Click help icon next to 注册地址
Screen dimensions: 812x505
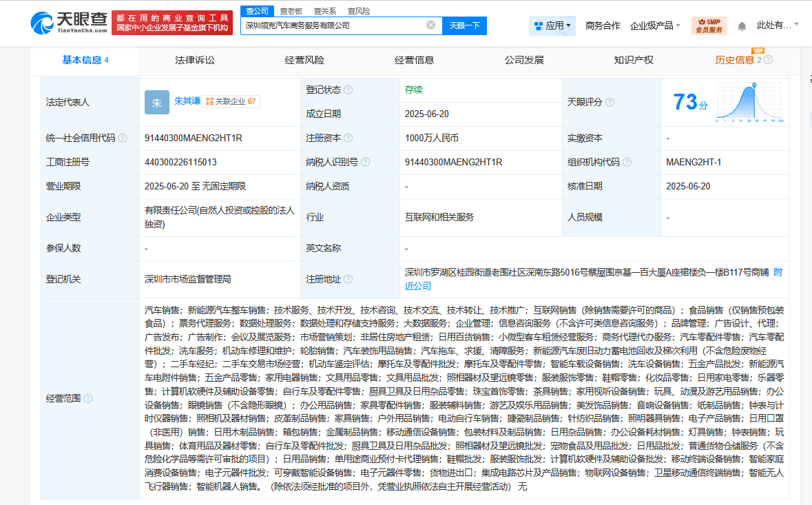click(x=348, y=279)
